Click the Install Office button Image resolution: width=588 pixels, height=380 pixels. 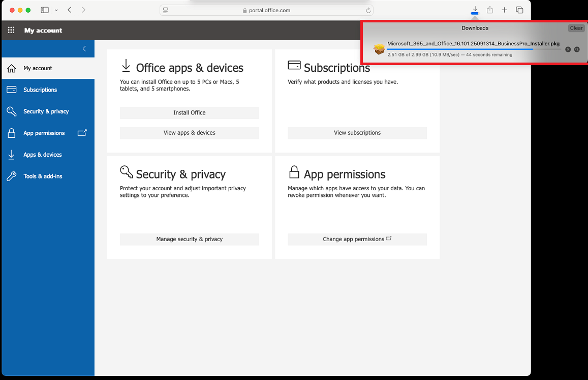tap(190, 113)
